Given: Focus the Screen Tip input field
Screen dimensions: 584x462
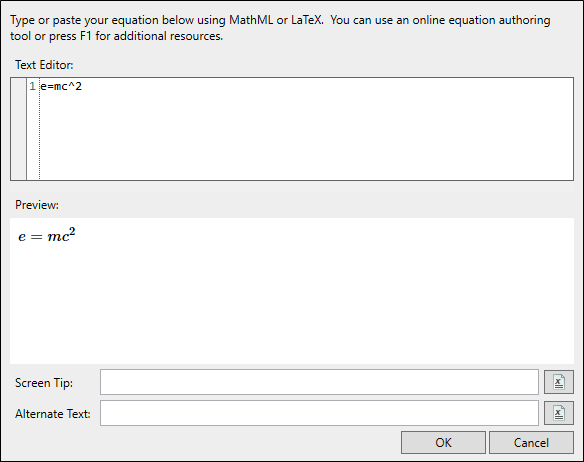Looking at the screenshot, I should coord(319,382).
